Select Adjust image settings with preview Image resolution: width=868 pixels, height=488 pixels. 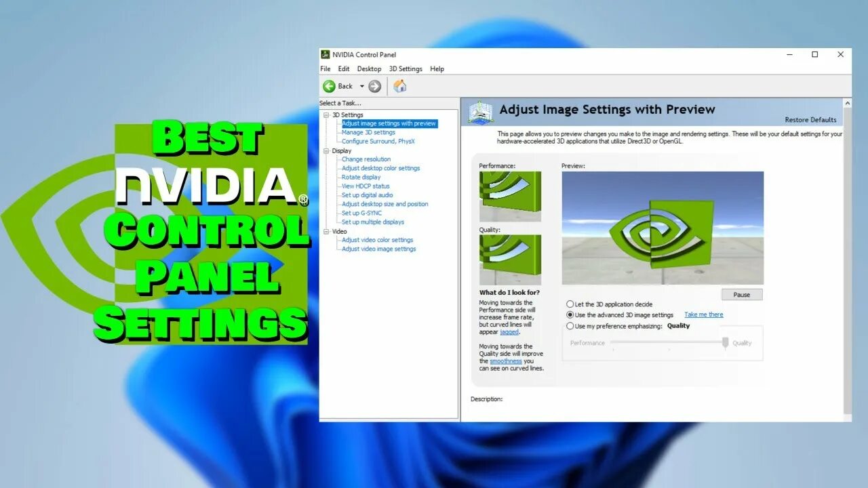(x=389, y=123)
